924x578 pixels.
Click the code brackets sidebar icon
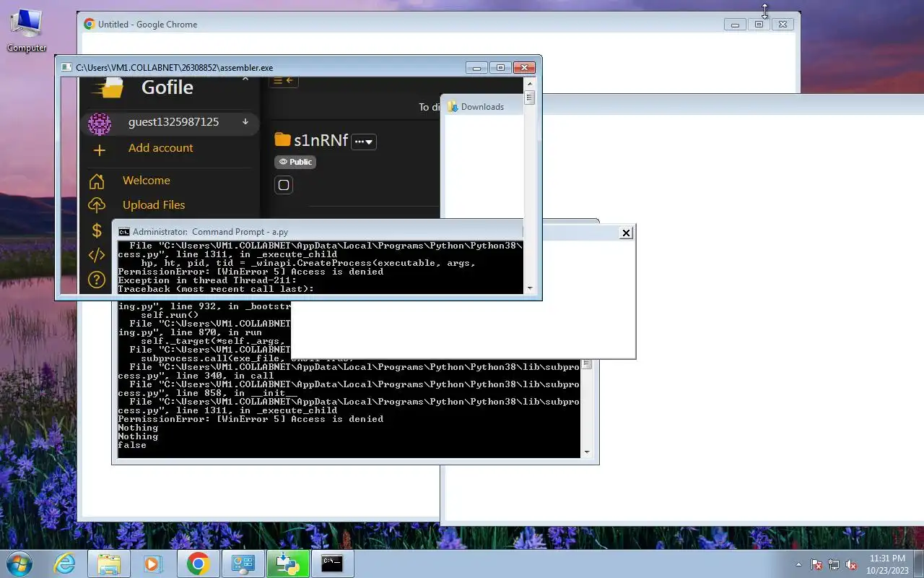pyautogui.click(x=97, y=255)
